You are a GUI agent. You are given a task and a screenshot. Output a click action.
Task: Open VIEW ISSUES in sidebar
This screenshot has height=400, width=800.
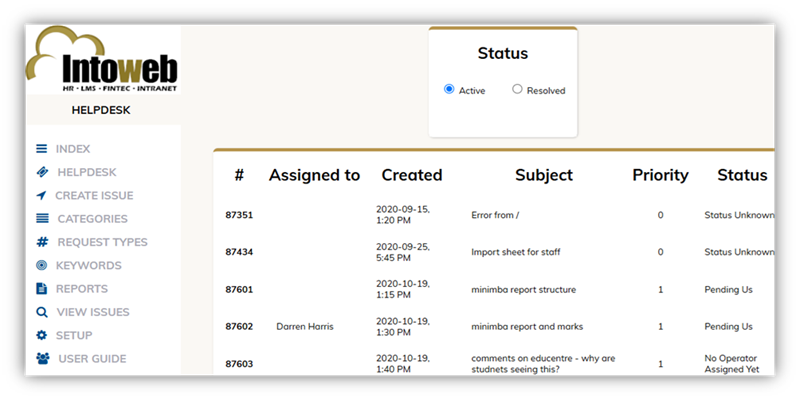[x=93, y=312]
